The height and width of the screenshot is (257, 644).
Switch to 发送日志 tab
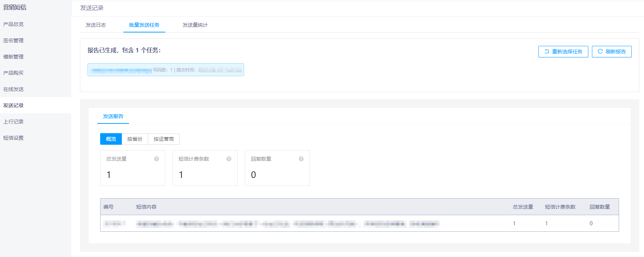click(x=96, y=25)
